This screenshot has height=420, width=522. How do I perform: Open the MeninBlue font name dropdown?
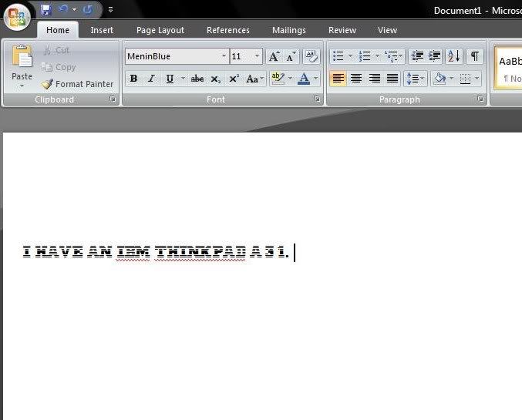(224, 56)
